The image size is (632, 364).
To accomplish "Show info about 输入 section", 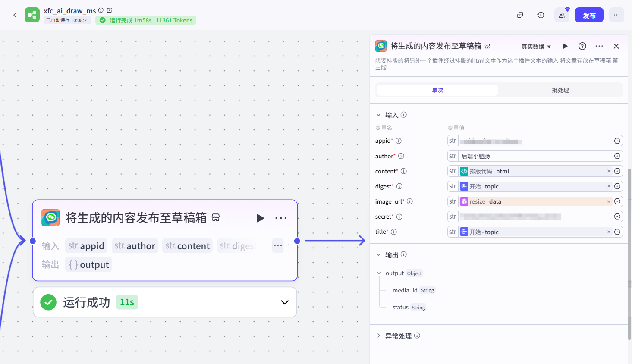I will click(x=404, y=115).
